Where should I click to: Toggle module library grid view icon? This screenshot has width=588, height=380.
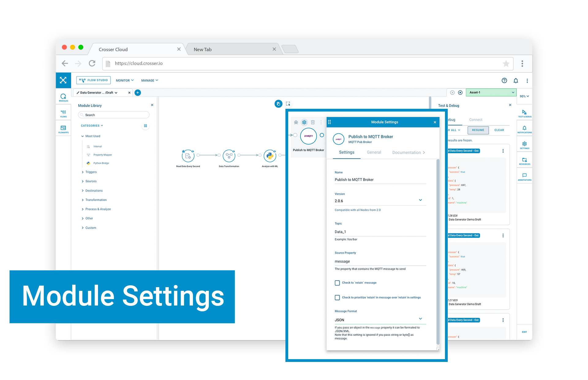(145, 126)
